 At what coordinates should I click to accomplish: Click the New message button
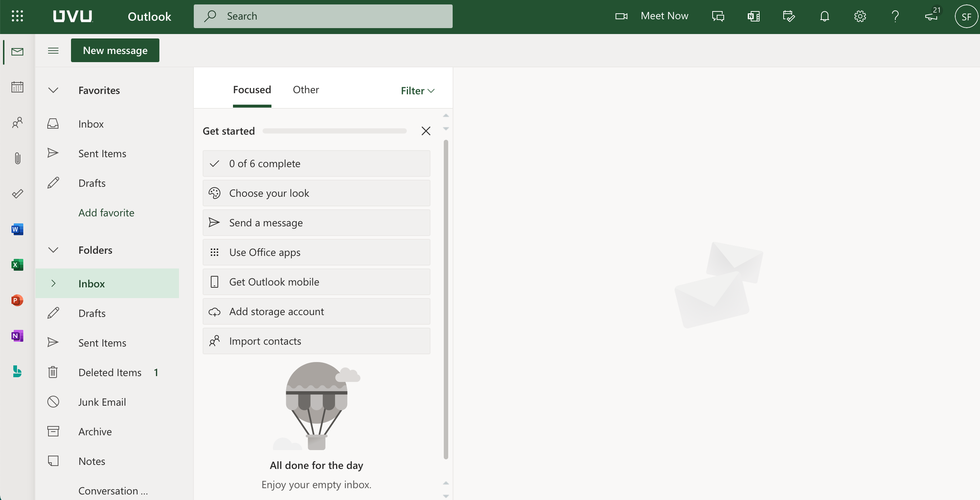pyautogui.click(x=115, y=50)
